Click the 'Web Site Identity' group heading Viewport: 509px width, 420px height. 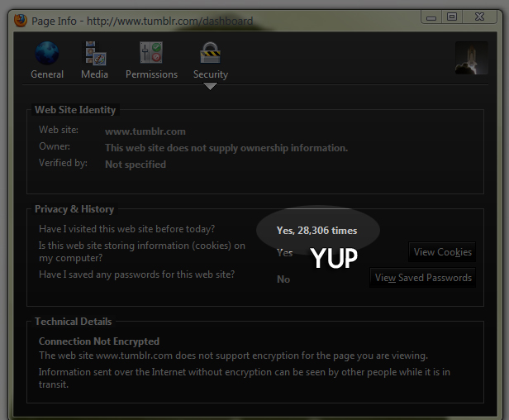tap(75, 110)
